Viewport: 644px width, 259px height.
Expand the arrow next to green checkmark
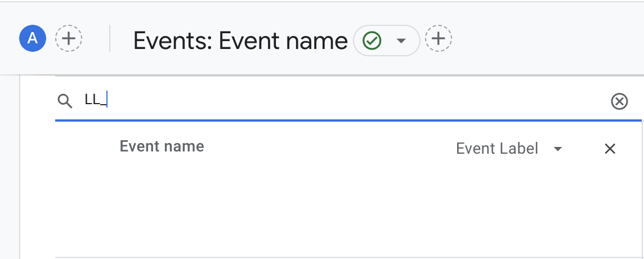click(401, 41)
